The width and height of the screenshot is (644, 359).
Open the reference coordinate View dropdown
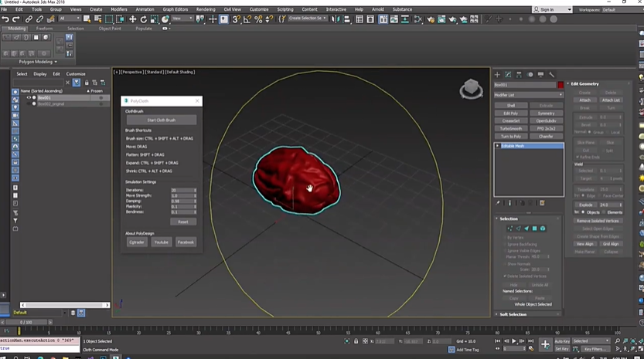(x=182, y=19)
